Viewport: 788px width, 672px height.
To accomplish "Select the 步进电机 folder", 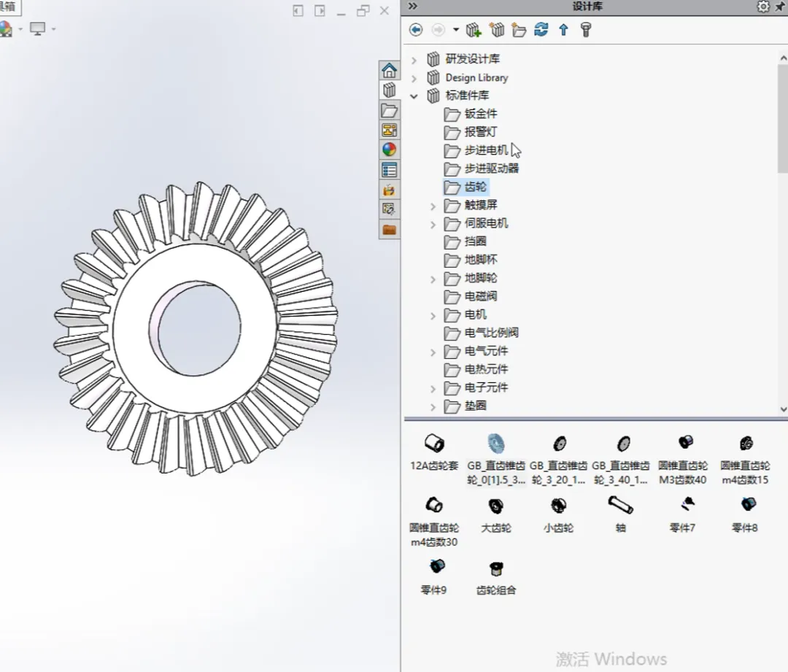I will [x=476, y=150].
